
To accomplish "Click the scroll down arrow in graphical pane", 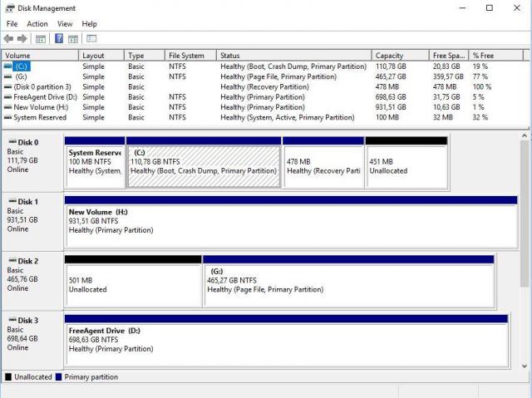I will click(525, 365).
